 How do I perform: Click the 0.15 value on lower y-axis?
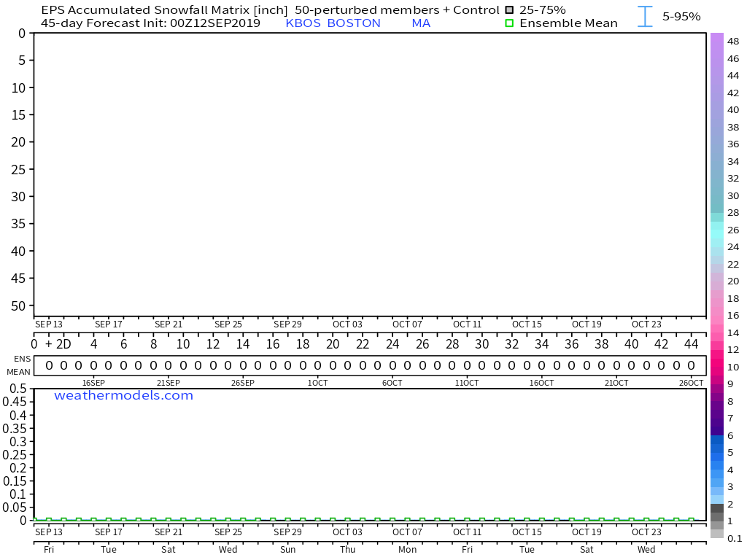click(15, 481)
